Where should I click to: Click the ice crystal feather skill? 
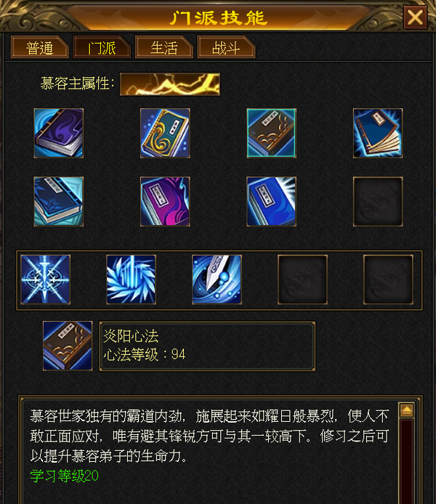tap(132, 280)
